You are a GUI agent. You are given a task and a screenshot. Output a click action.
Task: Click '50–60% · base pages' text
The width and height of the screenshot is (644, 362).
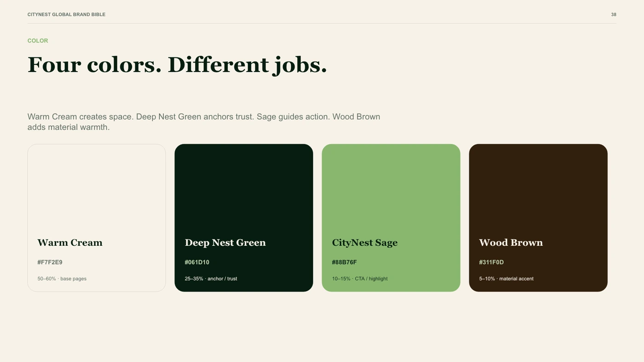tap(62, 279)
